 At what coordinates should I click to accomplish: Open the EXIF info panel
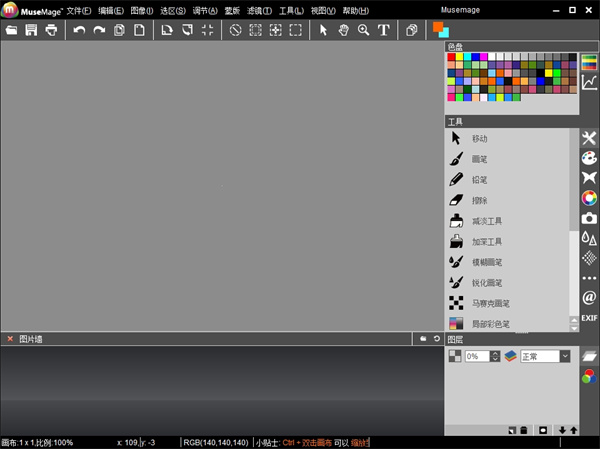[589, 318]
